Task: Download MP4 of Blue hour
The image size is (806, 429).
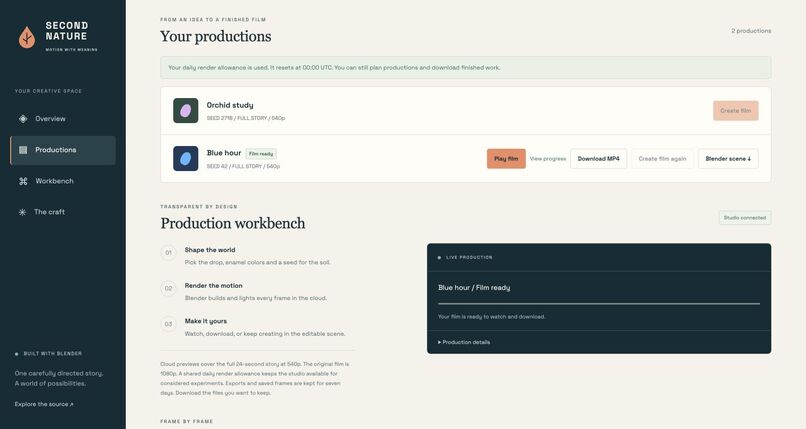Action: click(598, 159)
